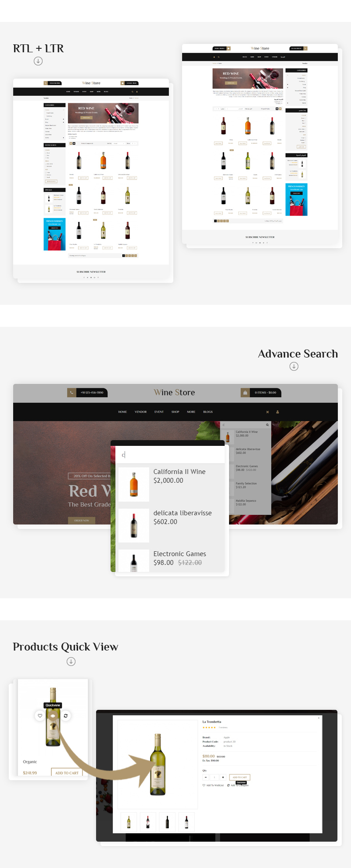Click the shopping bag cart icon
This screenshot has width=351, height=868.
245,392
